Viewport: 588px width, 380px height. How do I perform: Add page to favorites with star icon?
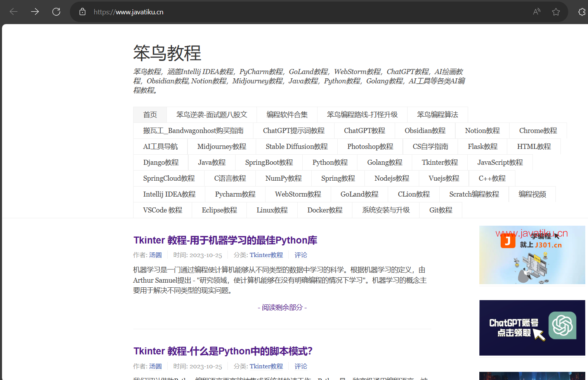point(556,12)
